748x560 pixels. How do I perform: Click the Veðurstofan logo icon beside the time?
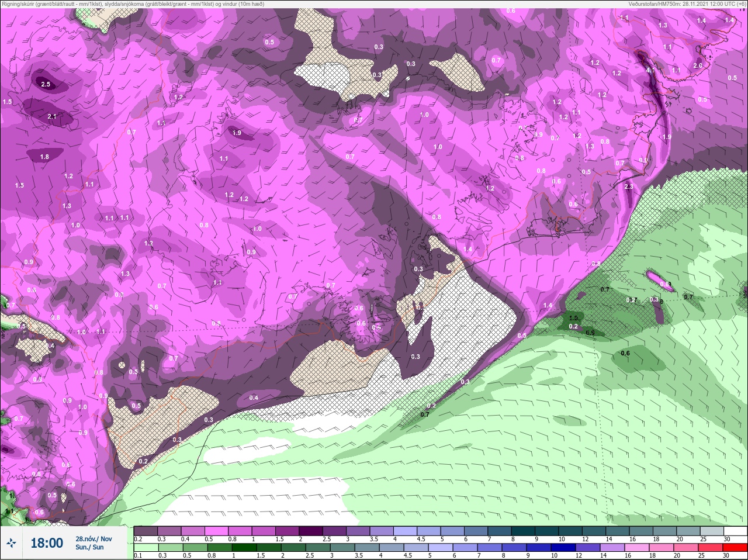12,543
